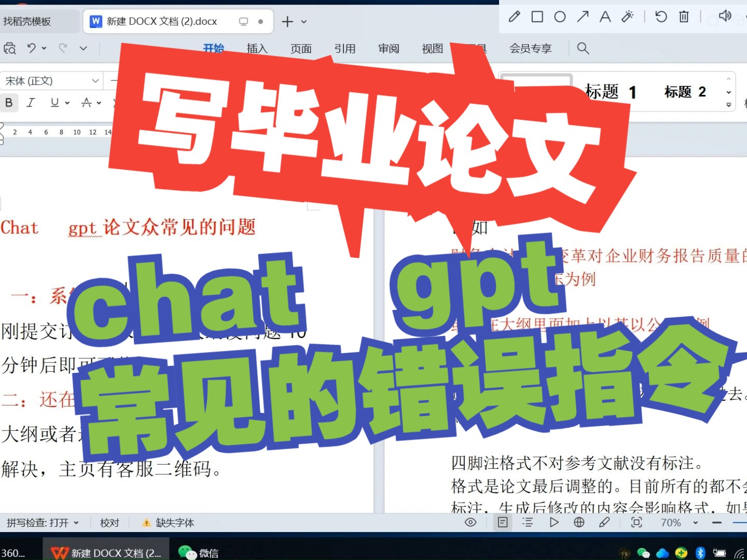The width and height of the screenshot is (747, 560).
Task: Open the zoom percentage dropdown arrow
Action: click(x=696, y=523)
